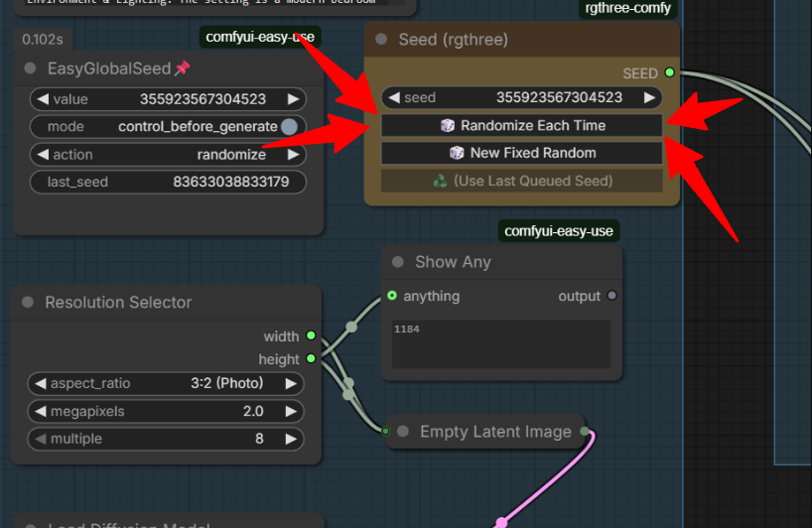
Task: Click the comfyui-easy-use badge above Show Any
Action: 559,231
